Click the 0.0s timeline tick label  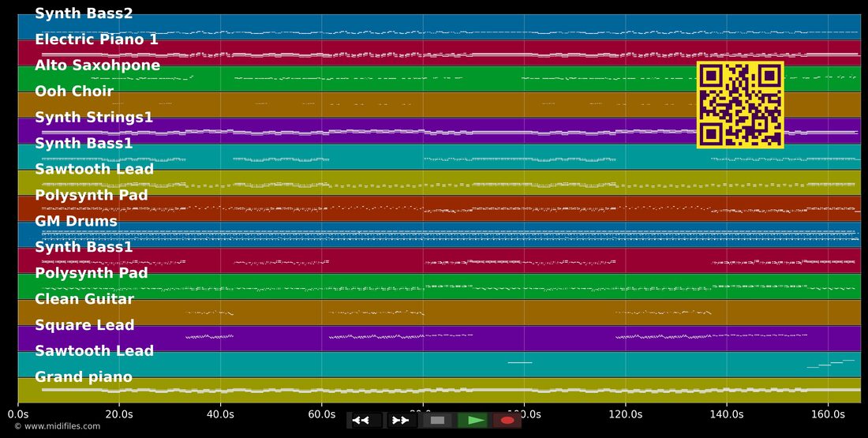click(17, 414)
